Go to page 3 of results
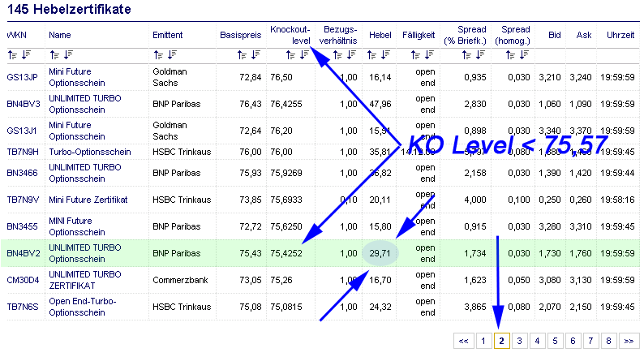Image resolution: width=644 pixels, height=357 pixels. pyautogui.click(x=520, y=341)
